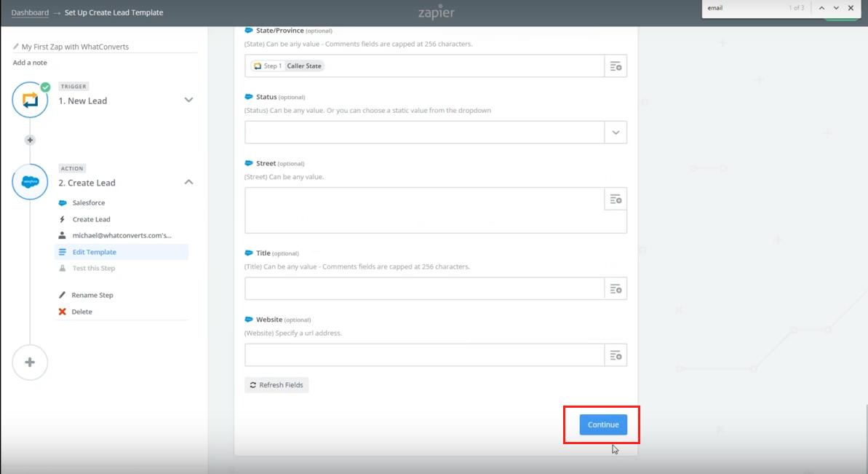Insert field icon for State/Province
Image resolution: width=868 pixels, height=474 pixels.
point(616,66)
